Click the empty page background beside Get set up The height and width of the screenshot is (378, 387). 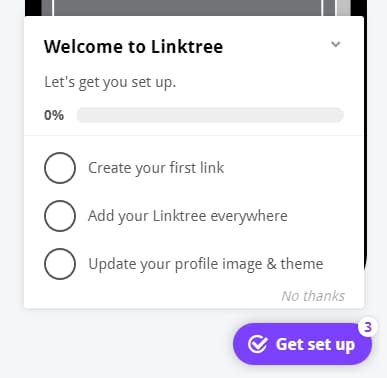click(x=127, y=344)
